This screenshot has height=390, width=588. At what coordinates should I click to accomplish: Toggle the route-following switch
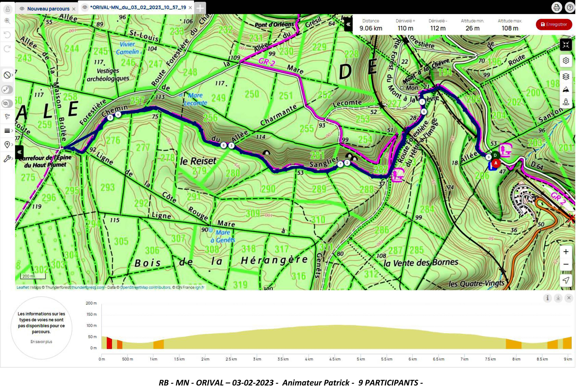click(7, 89)
